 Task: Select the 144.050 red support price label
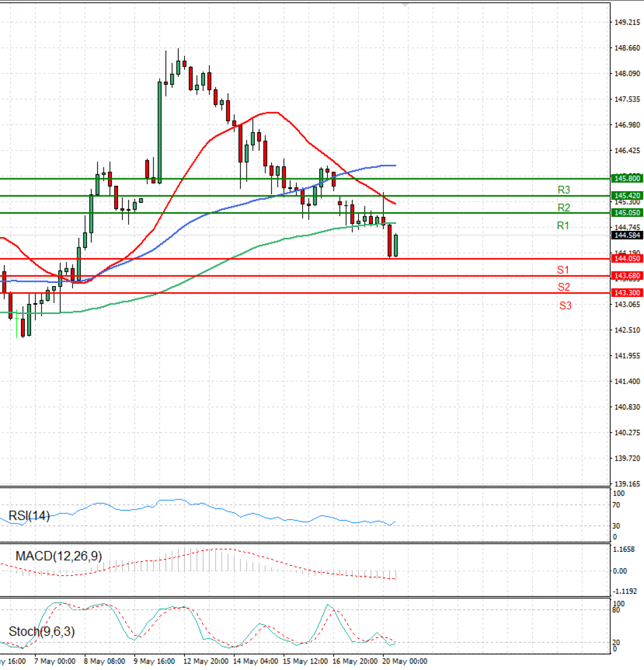click(x=627, y=259)
